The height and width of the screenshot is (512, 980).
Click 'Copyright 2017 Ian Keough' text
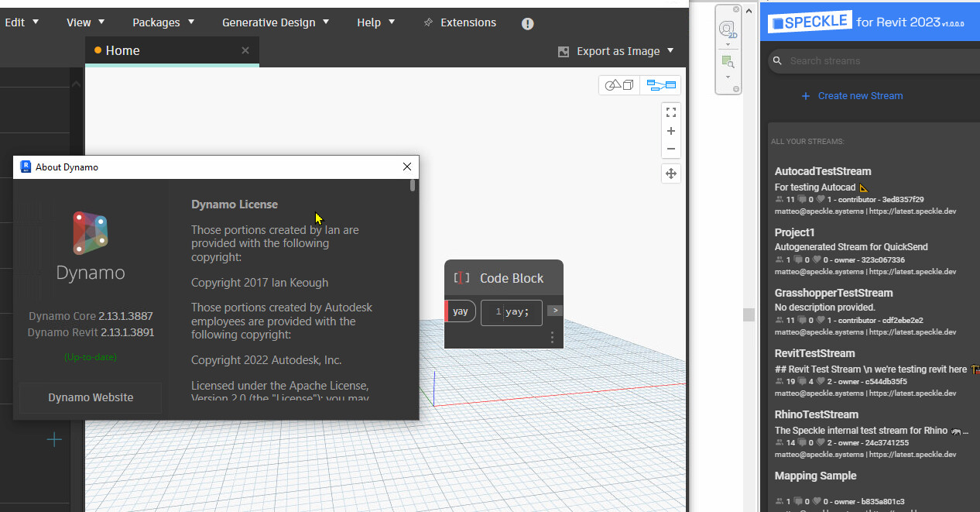pyautogui.click(x=260, y=283)
